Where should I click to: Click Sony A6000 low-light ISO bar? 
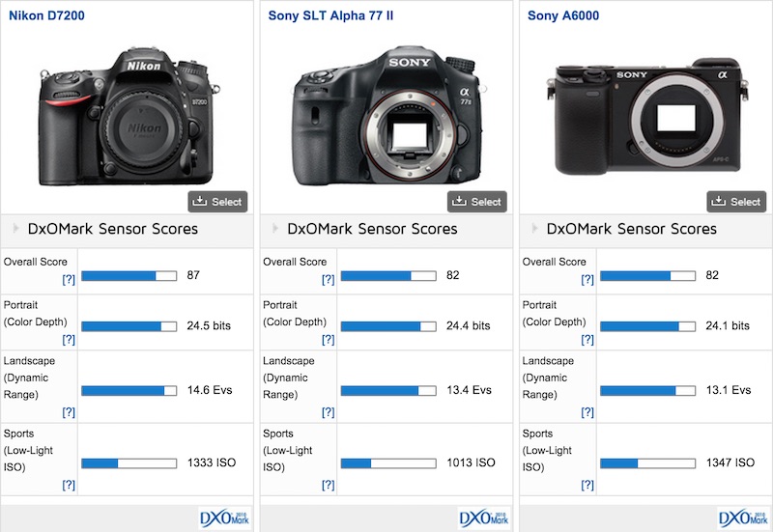pos(647,463)
